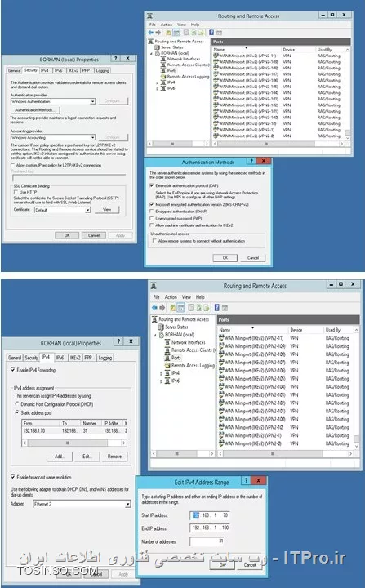Image resolution: width=365 pixels, height=588 pixels.
Task: Select Network Interfaces in lower Routing window tree
Action: [x=189, y=342]
